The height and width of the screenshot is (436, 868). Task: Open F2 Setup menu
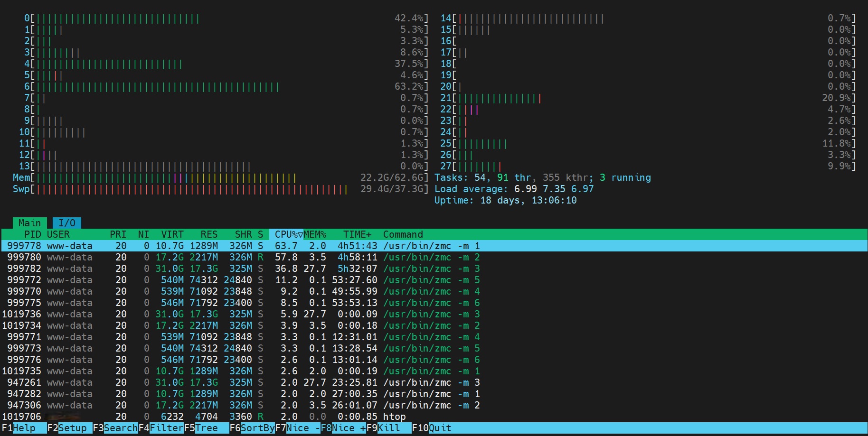click(x=70, y=428)
